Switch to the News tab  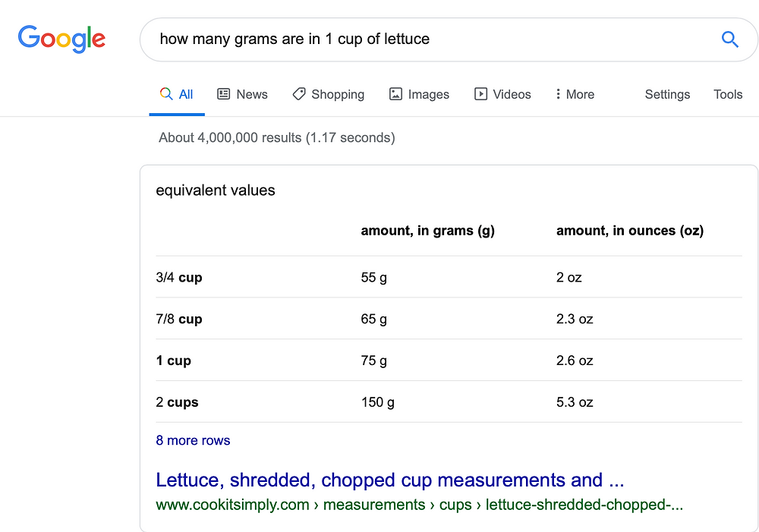(x=243, y=94)
